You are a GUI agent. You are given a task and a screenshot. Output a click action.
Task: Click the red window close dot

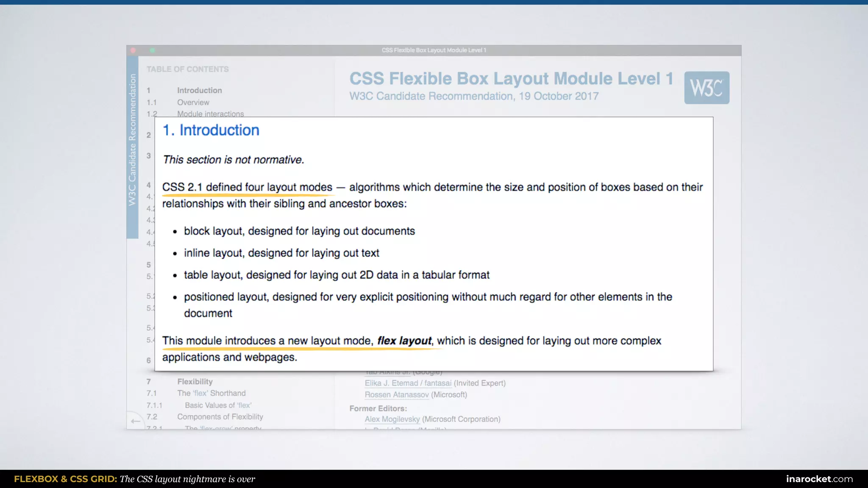point(133,50)
